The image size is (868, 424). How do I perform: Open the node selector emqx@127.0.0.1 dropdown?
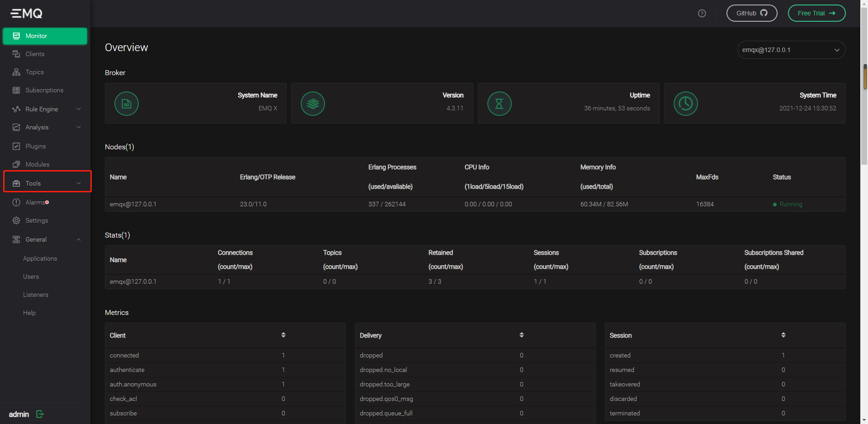click(791, 50)
